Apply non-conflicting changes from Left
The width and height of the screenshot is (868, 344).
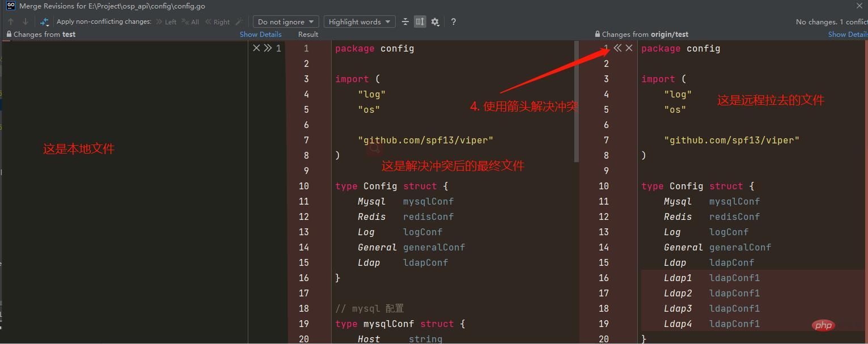pos(166,22)
